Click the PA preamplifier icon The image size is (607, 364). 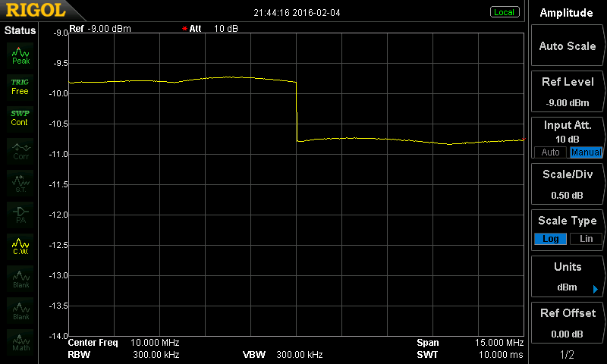click(x=20, y=215)
